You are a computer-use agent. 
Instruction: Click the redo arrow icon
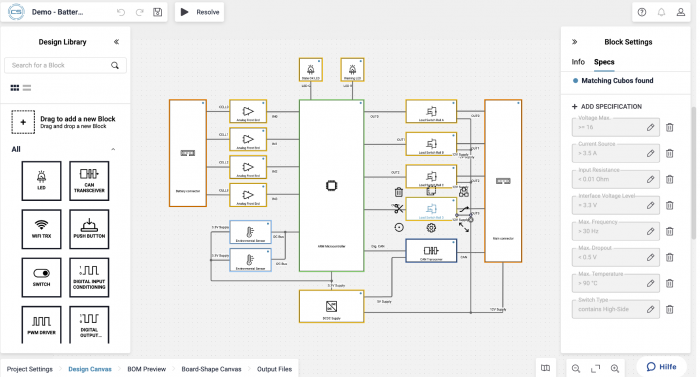click(140, 12)
